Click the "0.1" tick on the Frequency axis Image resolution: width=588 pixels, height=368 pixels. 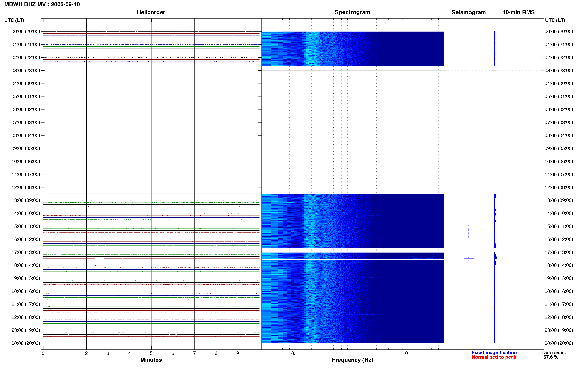[295, 353]
